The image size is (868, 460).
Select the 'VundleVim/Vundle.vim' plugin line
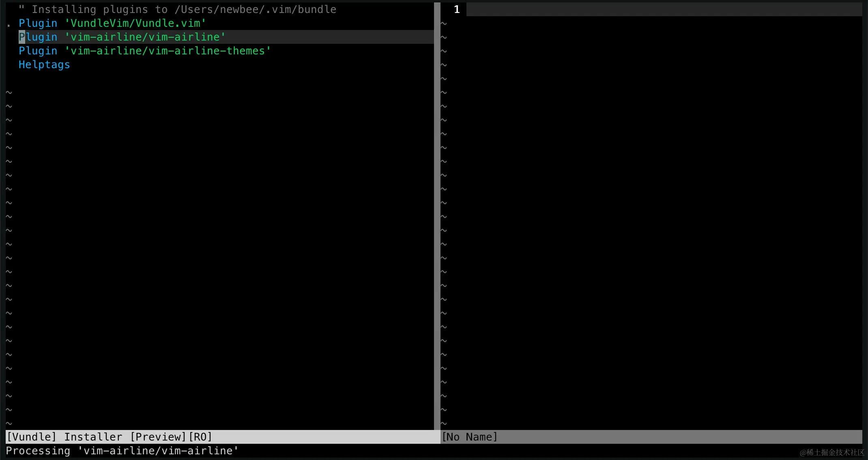112,23
